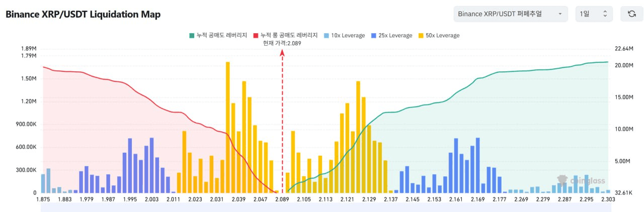This screenshot has width=644, height=212.
Task: Toggle the 누적 롱 공매도 레버리지 legend series
Action: click(x=285, y=36)
